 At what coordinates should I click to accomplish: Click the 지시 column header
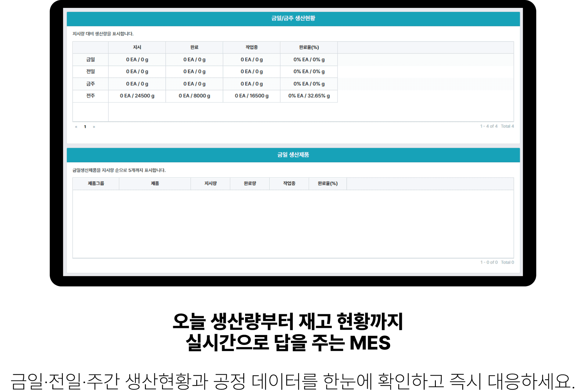[x=137, y=47]
